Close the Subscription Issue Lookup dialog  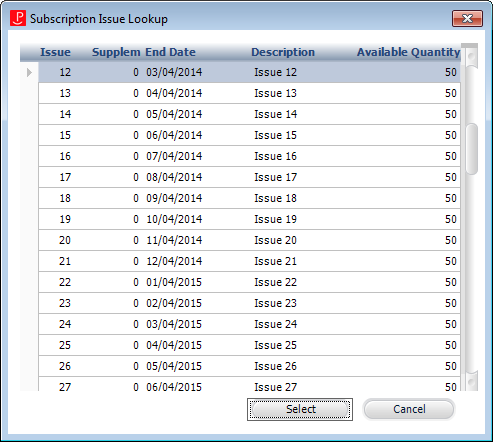(467, 18)
